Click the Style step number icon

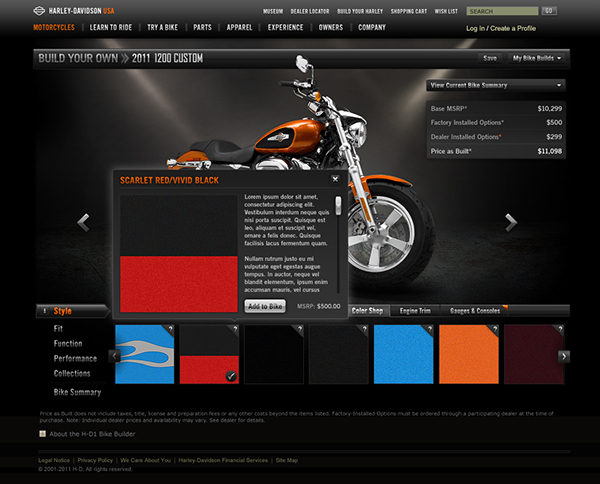coord(44,311)
